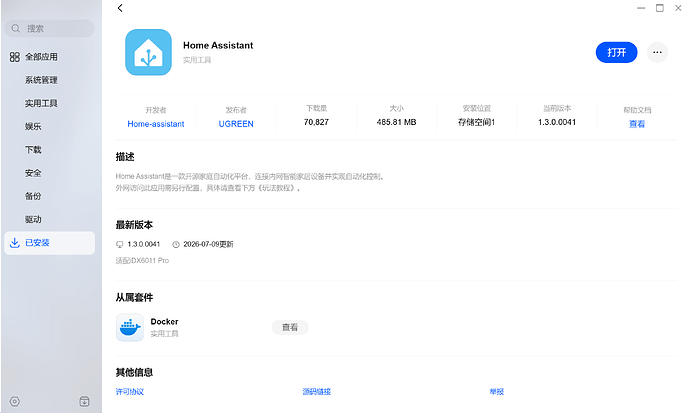Click the compatible-model text ending DX6011 Pro
This screenshot has width=690, height=413.
pyautogui.click(x=142, y=260)
